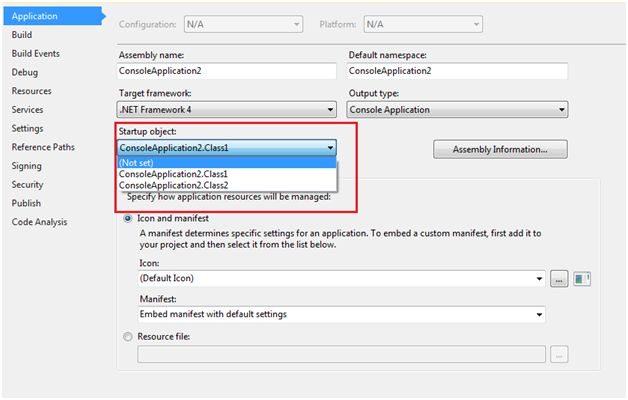Show the Signing tab
Image resolution: width=628 pixels, height=400 pixels.
click(x=27, y=166)
